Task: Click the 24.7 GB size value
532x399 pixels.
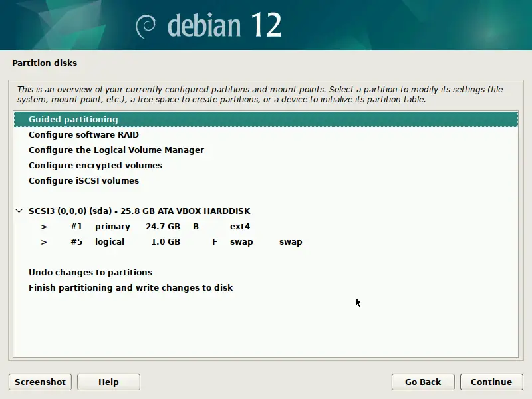Action: [163, 226]
